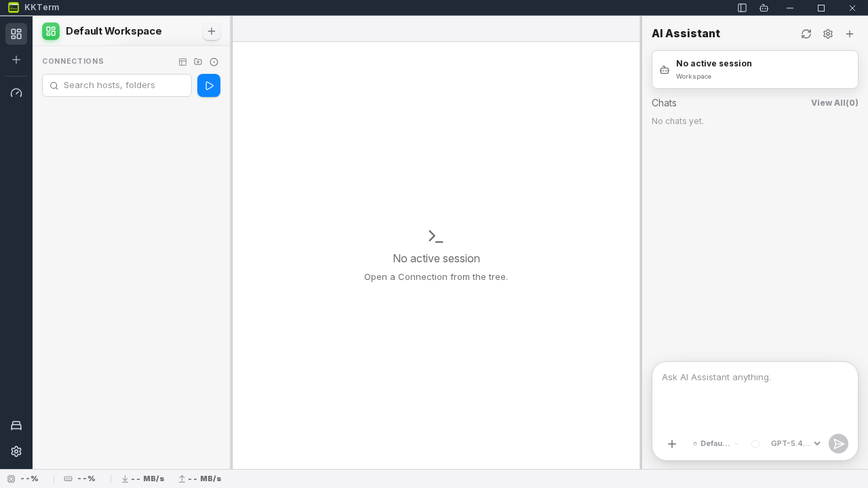Click the drawer tray icon in bottom sidebar

pyautogui.click(x=16, y=426)
